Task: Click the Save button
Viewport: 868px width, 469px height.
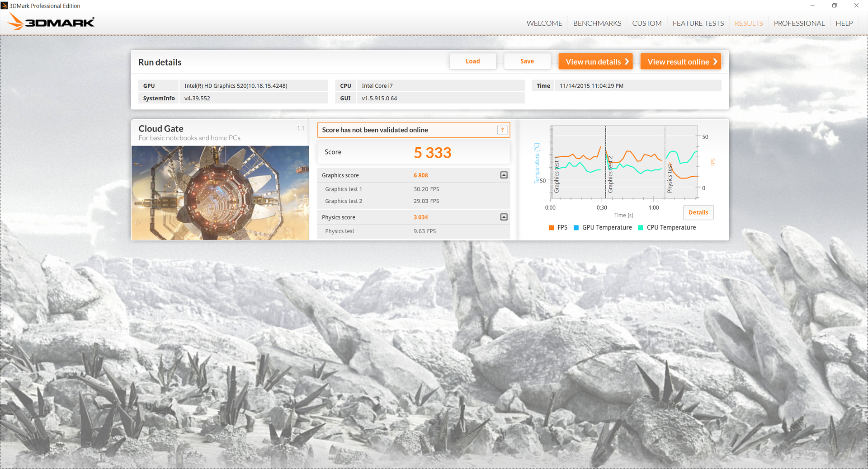Action: pyautogui.click(x=527, y=61)
